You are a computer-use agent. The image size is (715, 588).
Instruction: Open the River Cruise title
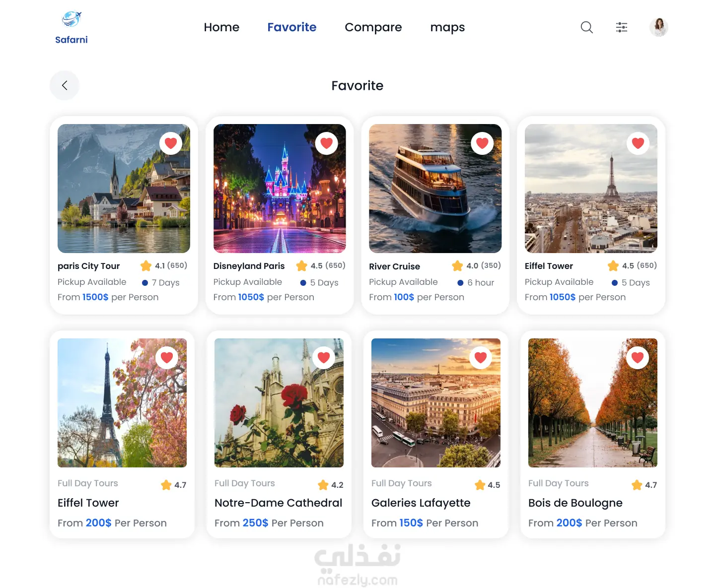coord(394,266)
